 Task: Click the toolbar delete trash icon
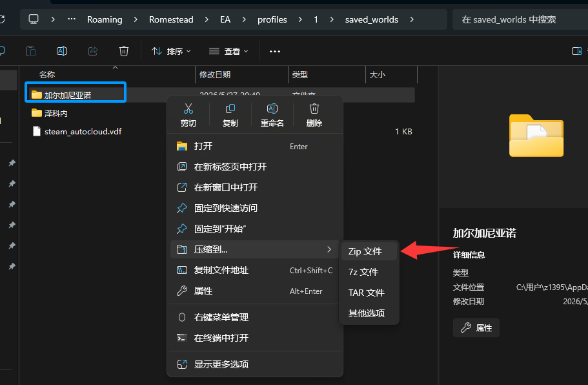124,51
